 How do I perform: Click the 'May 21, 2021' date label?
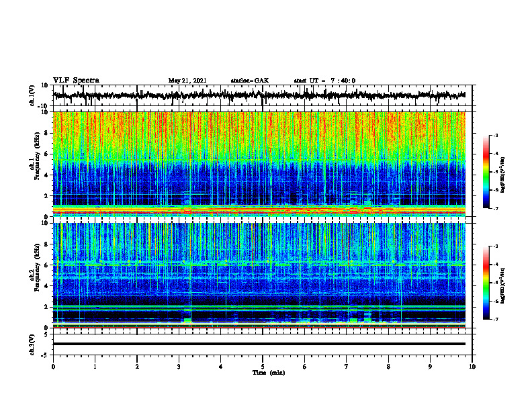coord(187,81)
